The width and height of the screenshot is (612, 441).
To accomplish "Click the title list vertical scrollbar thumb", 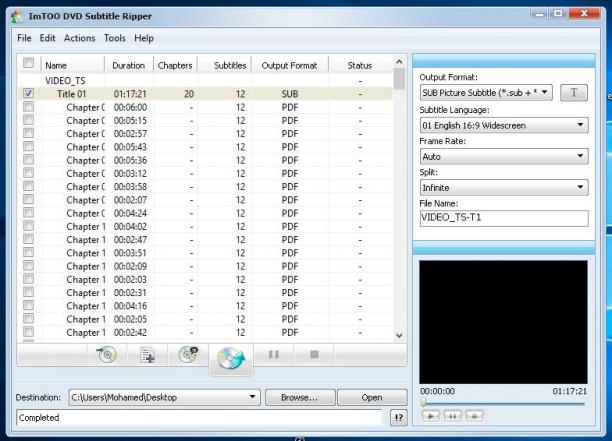I will 399,79.
